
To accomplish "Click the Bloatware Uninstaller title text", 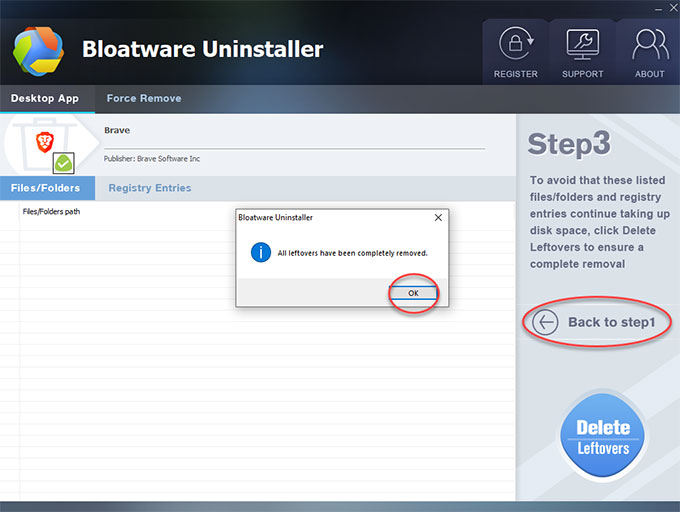I will coord(203,49).
